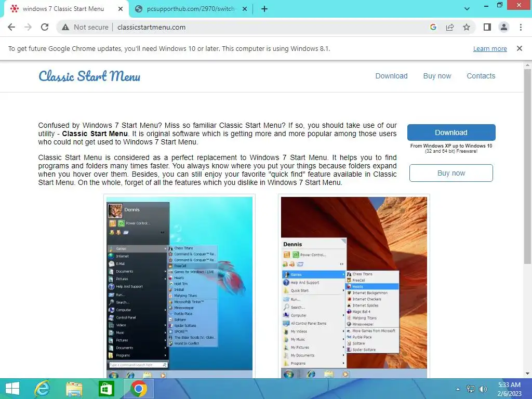Open the Contacts navigation link
This screenshot has height=399, width=532.
coord(481,76)
